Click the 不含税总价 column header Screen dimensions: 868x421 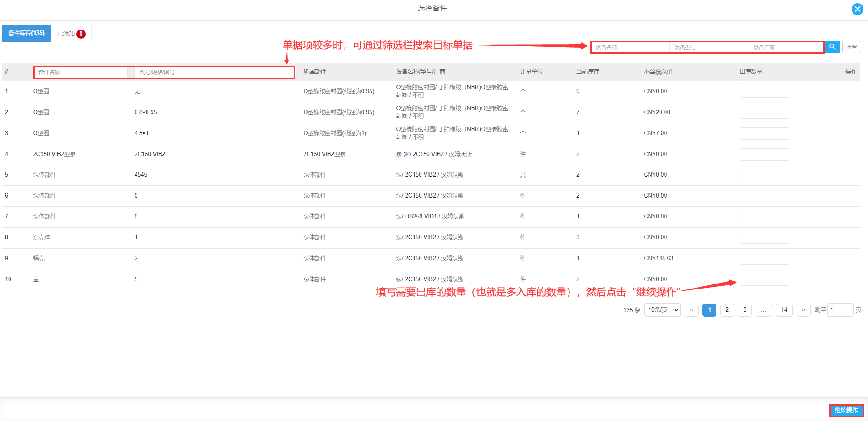pos(658,72)
